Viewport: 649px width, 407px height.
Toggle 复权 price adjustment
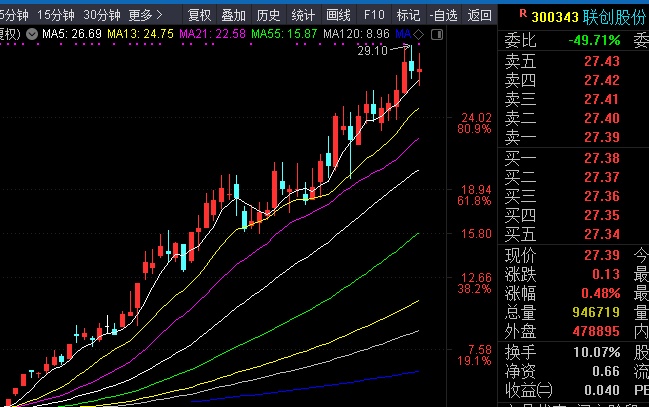click(199, 15)
